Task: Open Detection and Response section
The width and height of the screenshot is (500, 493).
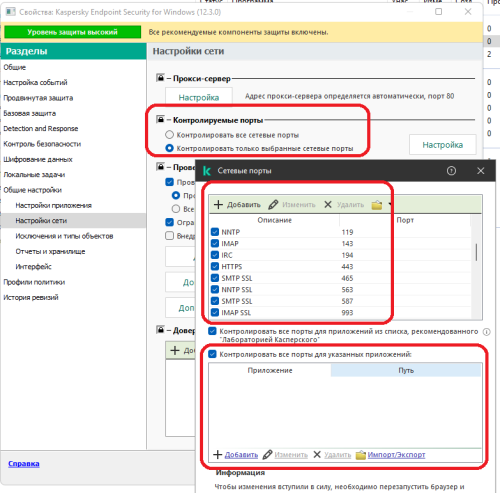Action: tap(41, 129)
